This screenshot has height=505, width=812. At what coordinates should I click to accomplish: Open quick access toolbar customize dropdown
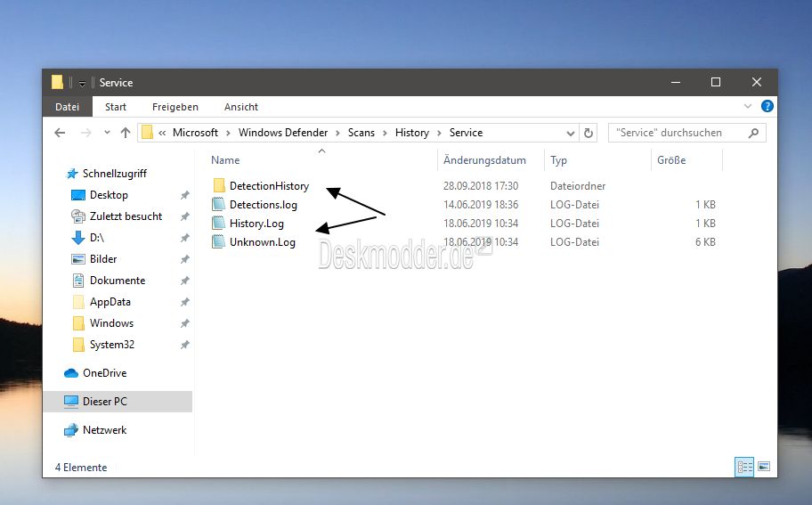click(82, 83)
